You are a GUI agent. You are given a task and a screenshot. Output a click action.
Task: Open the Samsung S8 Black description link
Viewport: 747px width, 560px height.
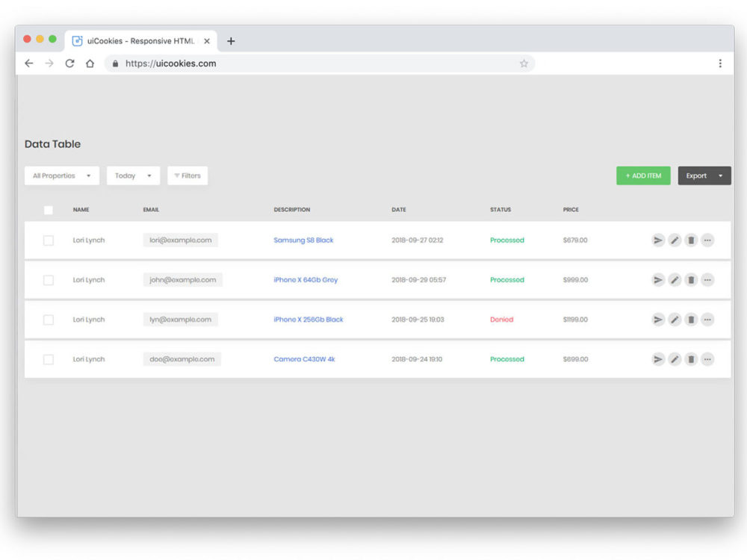click(x=303, y=240)
